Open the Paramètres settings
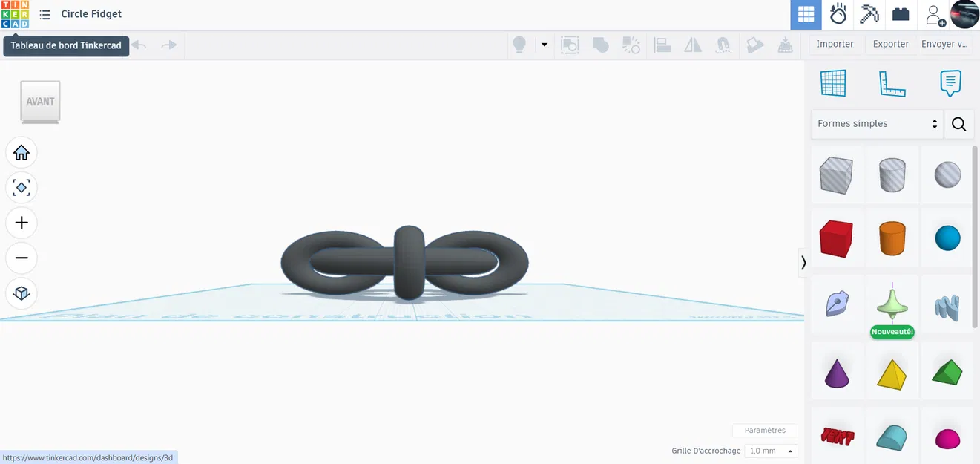Image resolution: width=980 pixels, height=464 pixels. pyautogui.click(x=765, y=430)
